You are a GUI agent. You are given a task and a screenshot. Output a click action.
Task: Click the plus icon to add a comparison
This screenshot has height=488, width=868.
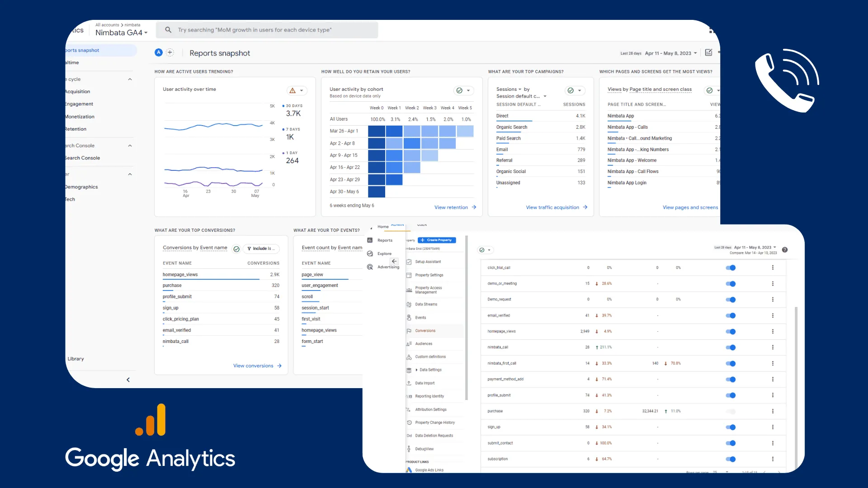pyautogui.click(x=170, y=52)
